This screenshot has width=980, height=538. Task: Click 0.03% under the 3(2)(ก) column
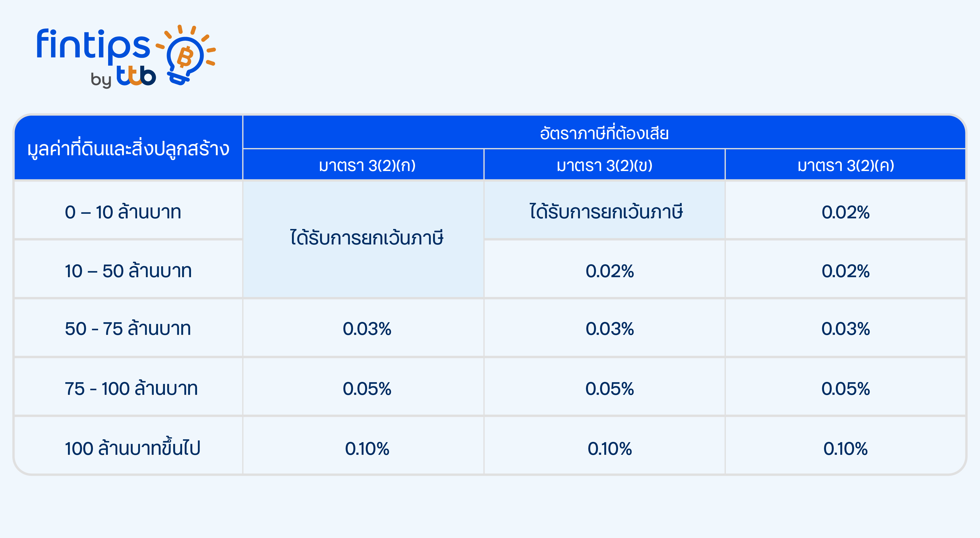367,328
